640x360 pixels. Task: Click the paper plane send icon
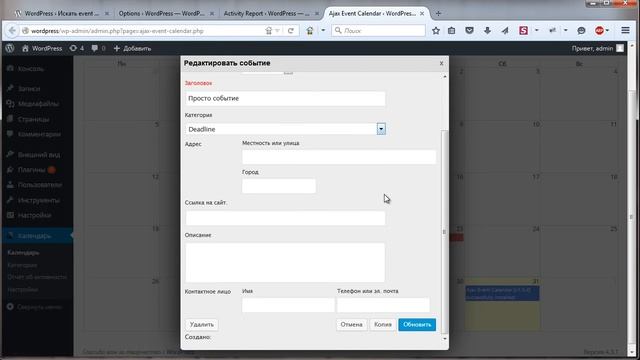[505, 31]
